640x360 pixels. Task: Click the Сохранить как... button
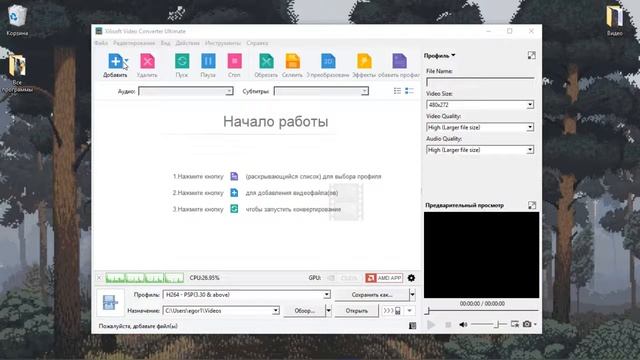(x=372, y=295)
